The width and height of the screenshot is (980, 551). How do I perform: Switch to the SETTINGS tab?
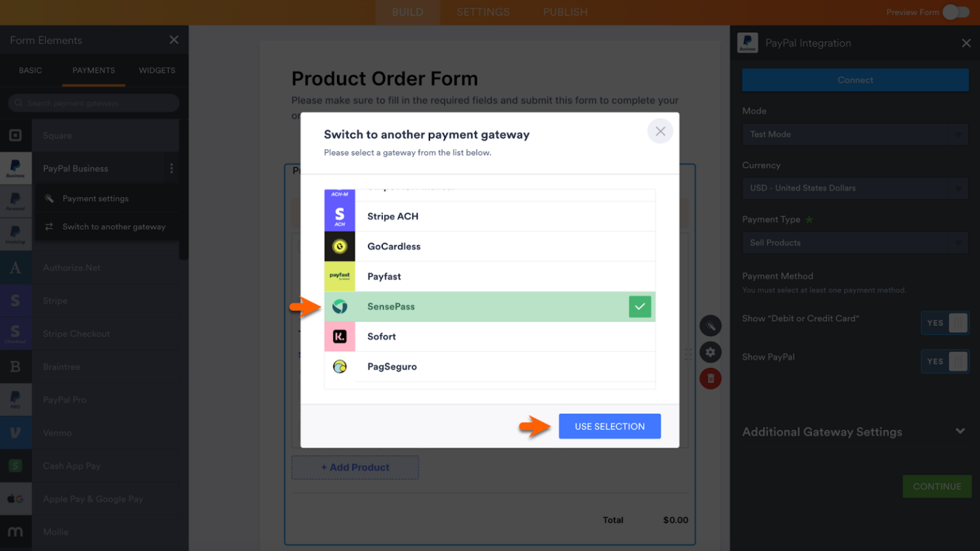482,11
